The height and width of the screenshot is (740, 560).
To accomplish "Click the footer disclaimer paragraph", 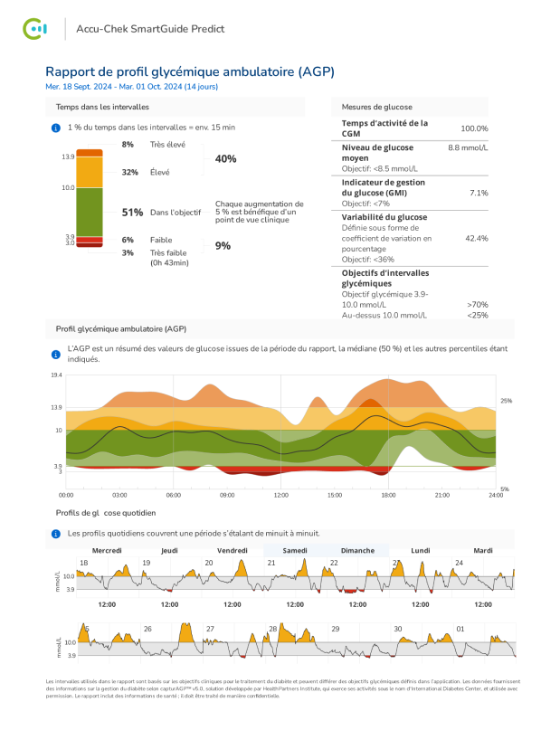I will 283,688.
